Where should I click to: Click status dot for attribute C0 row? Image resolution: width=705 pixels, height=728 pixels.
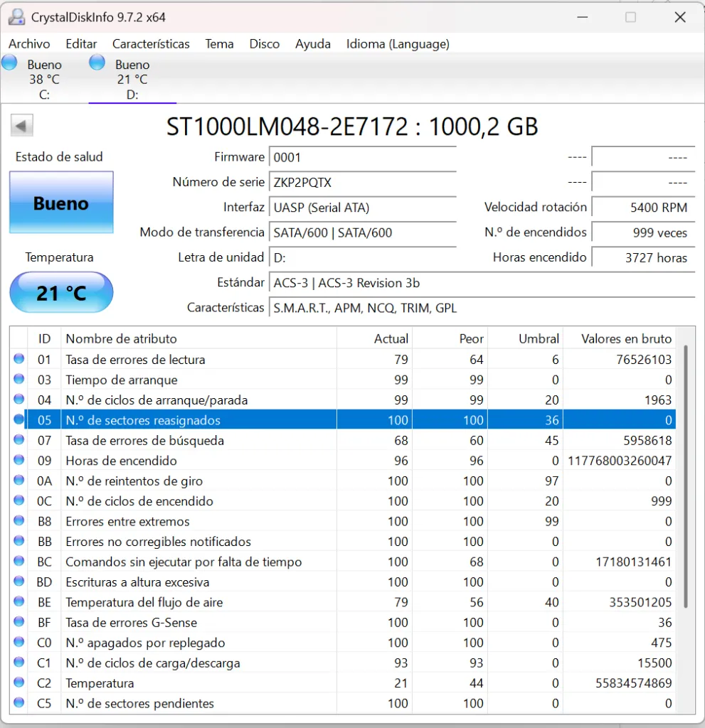pyautogui.click(x=19, y=642)
